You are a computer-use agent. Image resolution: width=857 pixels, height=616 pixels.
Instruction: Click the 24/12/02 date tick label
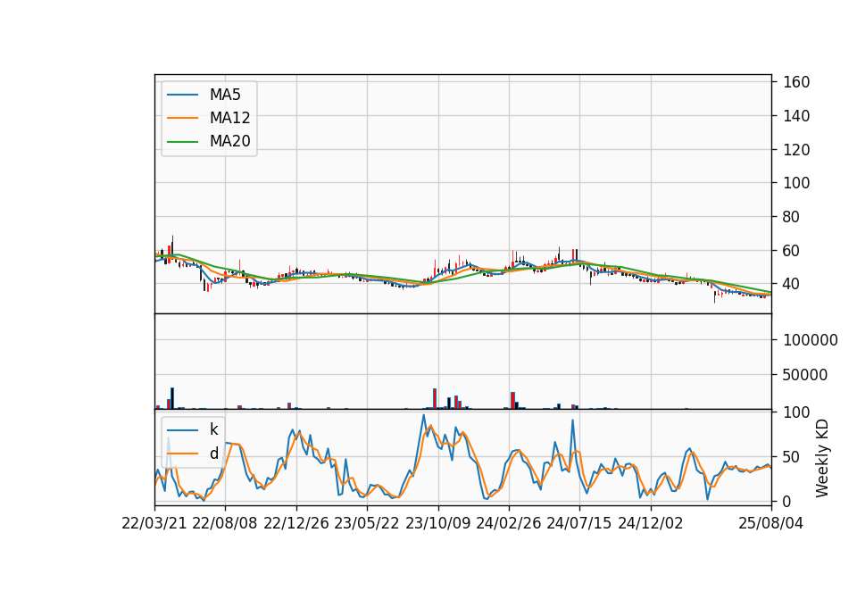pyautogui.click(x=651, y=524)
